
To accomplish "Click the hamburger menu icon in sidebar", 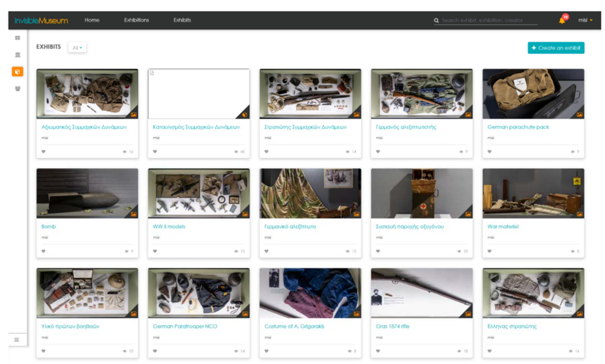I will point(17,340).
